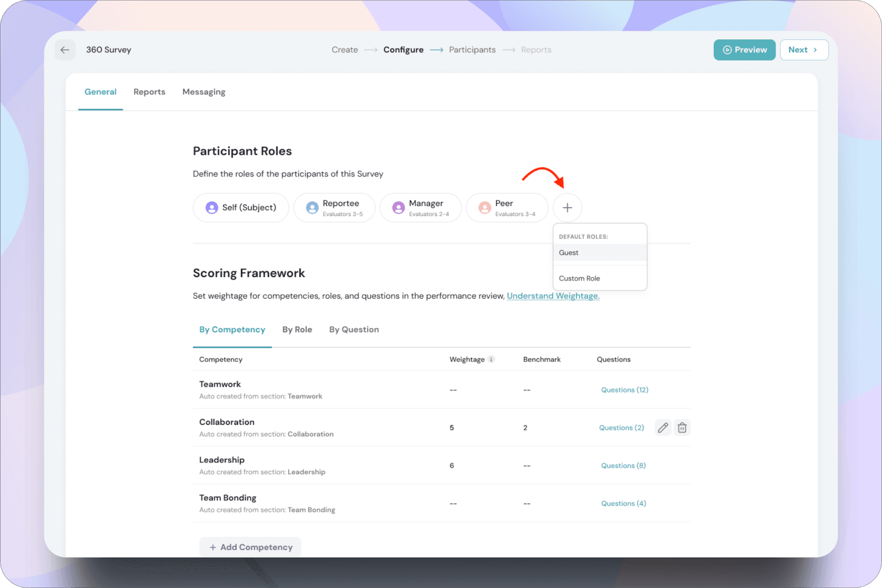Select the By Question tab

pyautogui.click(x=354, y=330)
